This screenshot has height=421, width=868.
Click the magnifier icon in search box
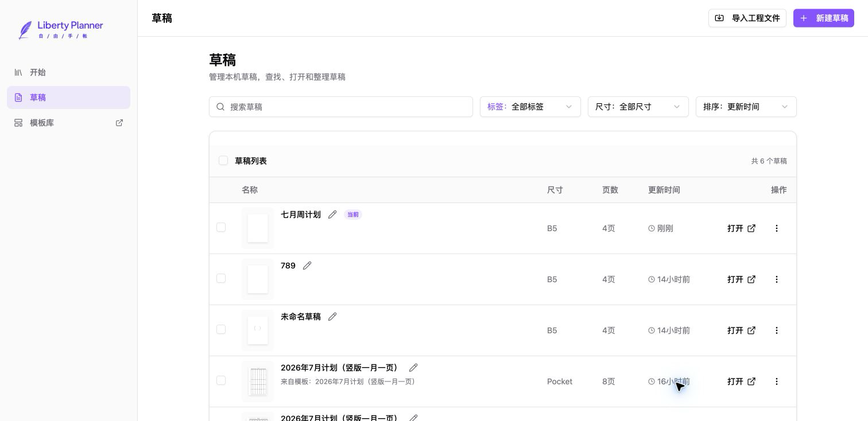coord(220,107)
